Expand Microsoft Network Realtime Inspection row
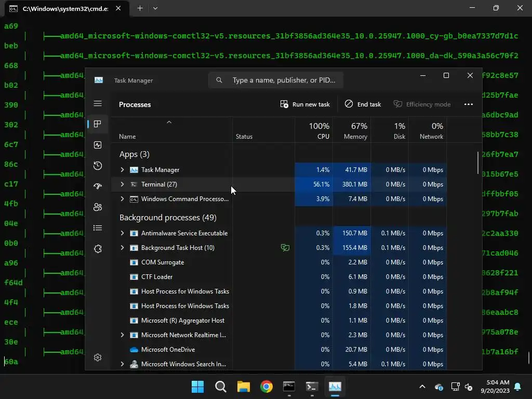 [x=122, y=335]
